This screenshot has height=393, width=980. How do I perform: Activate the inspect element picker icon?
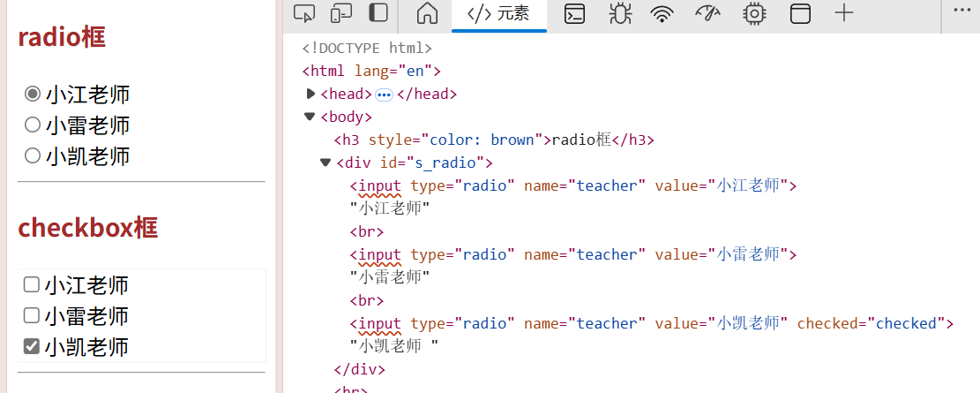tap(304, 13)
